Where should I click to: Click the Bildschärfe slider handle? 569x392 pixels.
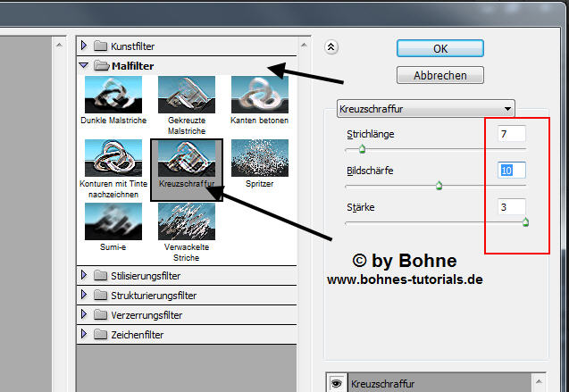tap(439, 186)
